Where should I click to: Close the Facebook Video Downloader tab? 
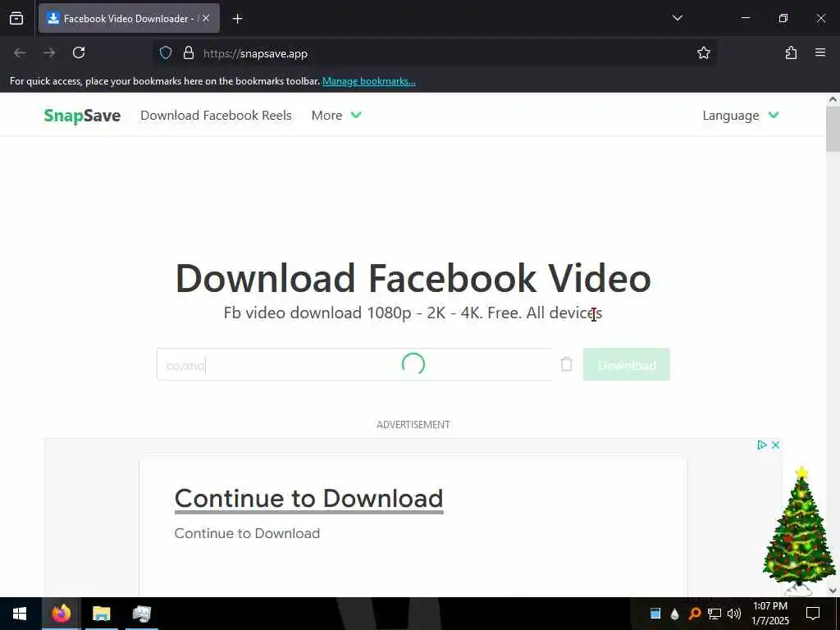pyautogui.click(x=206, y=18)
